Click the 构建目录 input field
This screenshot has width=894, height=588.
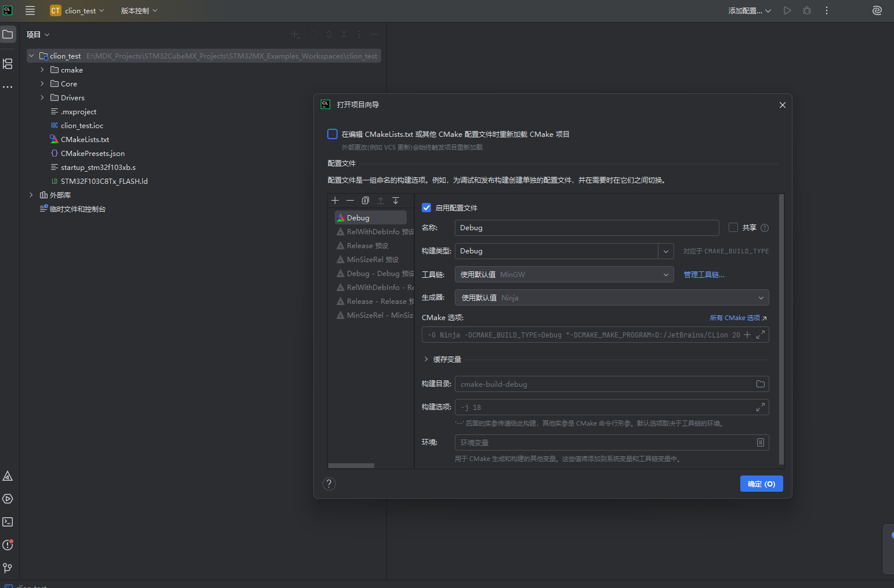click(x=612, y=384)
